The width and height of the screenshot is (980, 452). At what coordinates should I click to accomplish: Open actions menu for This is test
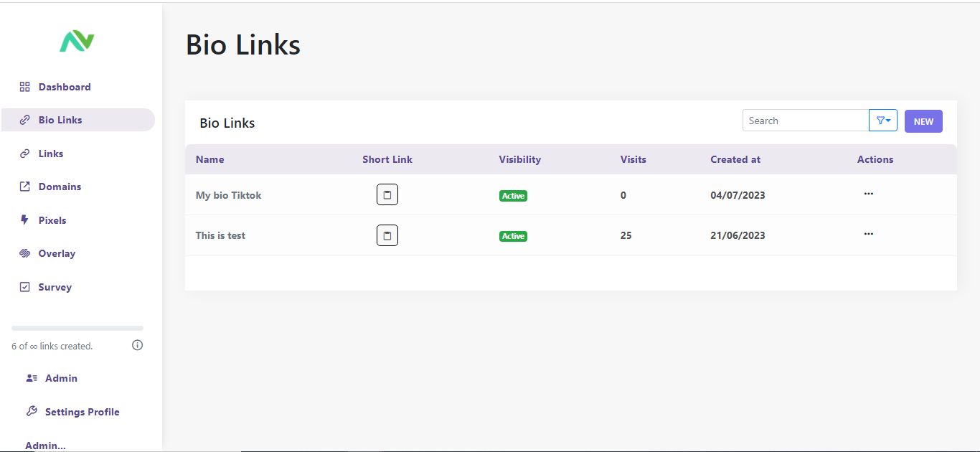tap(869, 234)
